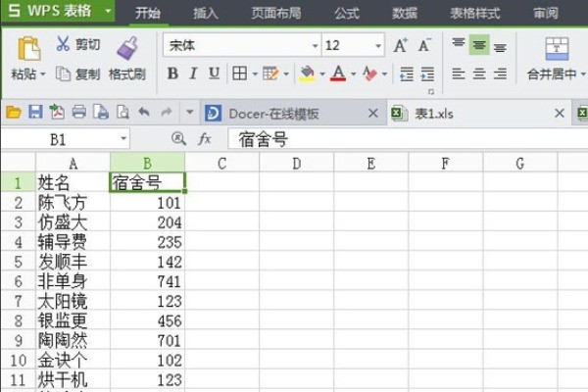The width and height of the screenshot is (588, 392).
Task: Click the export to PDF icon
Action: 58,112
